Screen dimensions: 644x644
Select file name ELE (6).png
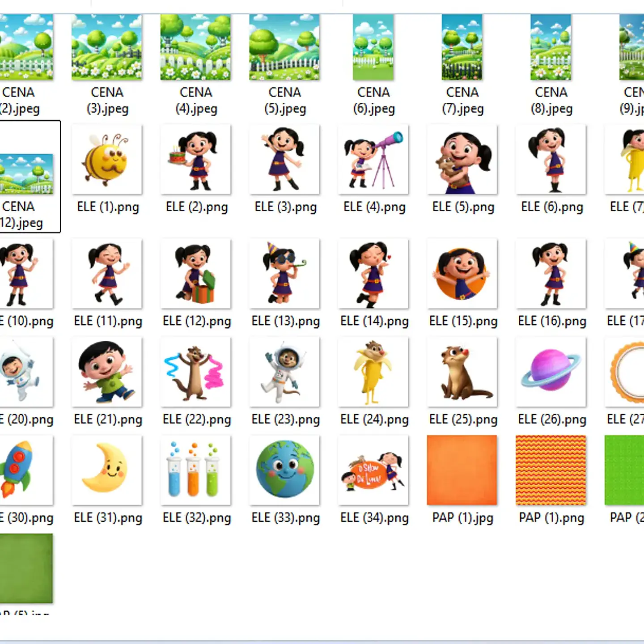click(x=552, y=207)
